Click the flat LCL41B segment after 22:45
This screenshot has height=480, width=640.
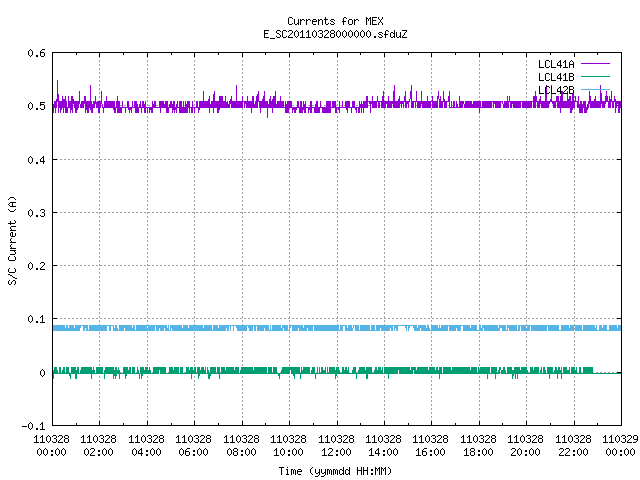click(607, 372)
